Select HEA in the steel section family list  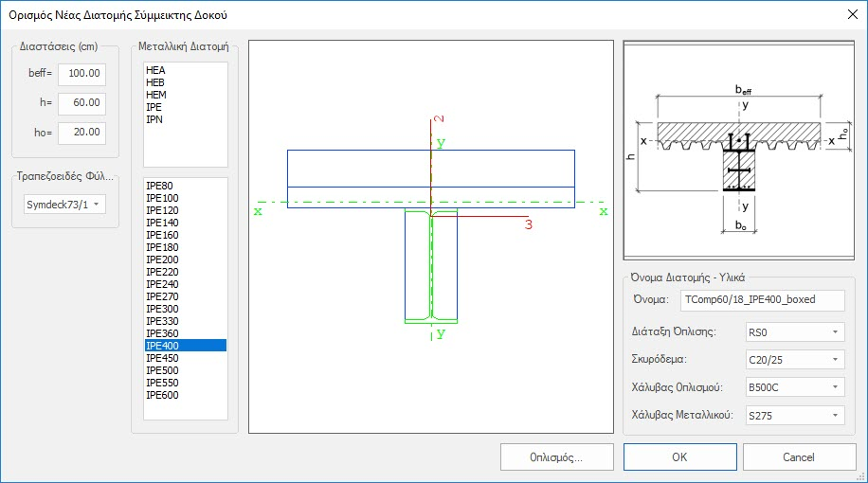coord(155,70)
